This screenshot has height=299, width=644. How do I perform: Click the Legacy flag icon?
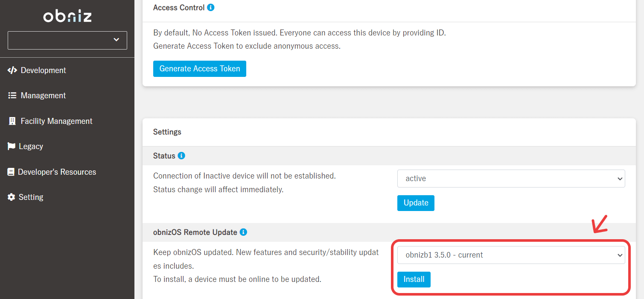(x=12, y=147)
